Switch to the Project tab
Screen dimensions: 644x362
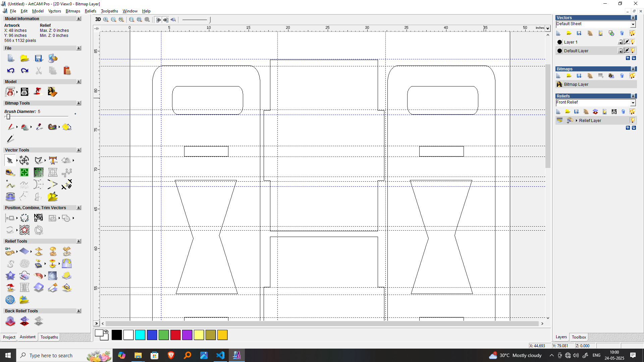pyautogui.click(x=9, y=337)
